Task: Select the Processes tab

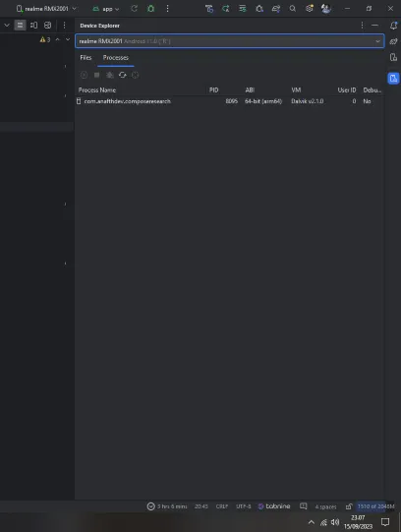Action: [x=116, y=58]
